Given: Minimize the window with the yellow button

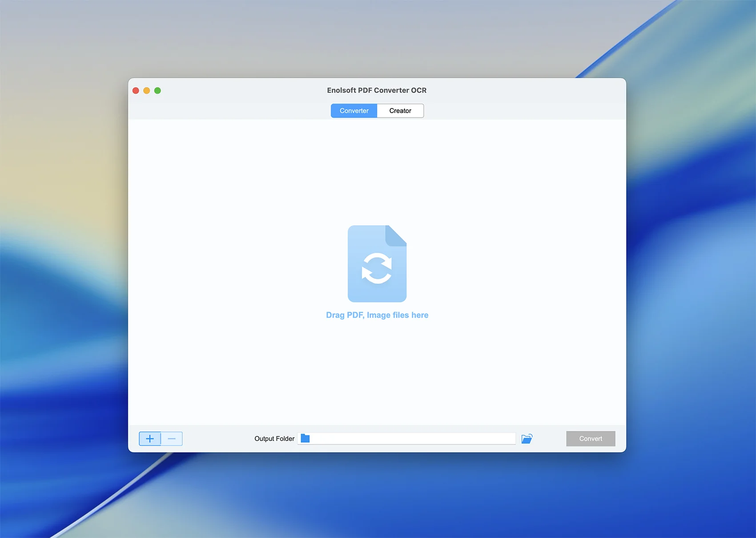Looking at the screenshot, I should pos(147,91).
